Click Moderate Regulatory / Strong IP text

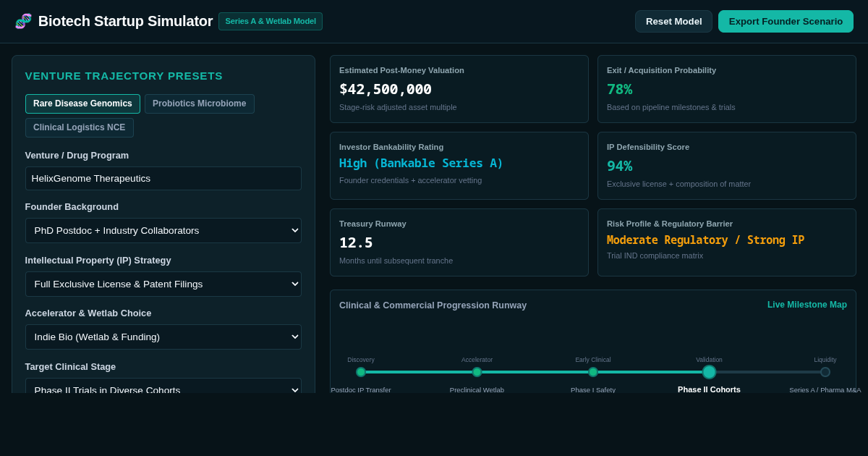(705, 240)
